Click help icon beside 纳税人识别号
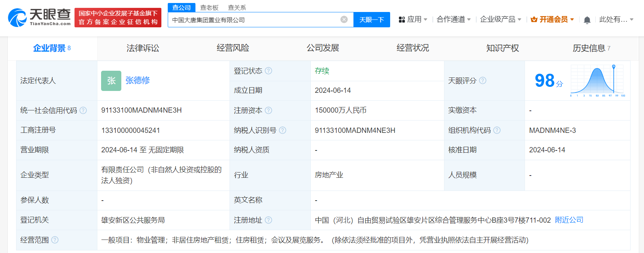This screenshot has height=253, width=644. click(283, 130)
